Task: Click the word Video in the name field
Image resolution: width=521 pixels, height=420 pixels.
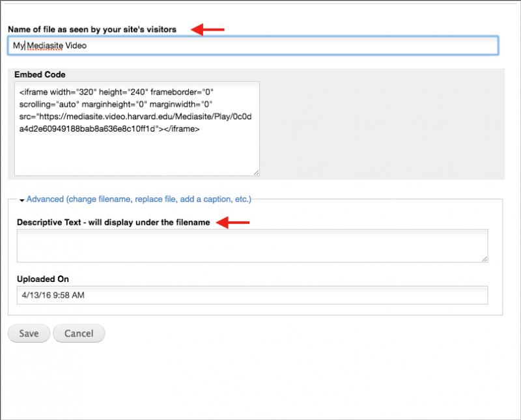Action: tap(76, 46)
